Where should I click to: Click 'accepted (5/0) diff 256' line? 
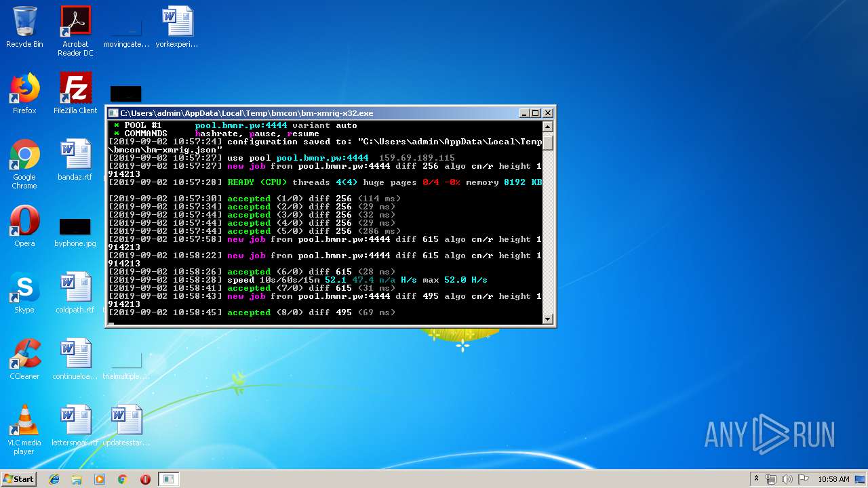click(x=254, y=231)
